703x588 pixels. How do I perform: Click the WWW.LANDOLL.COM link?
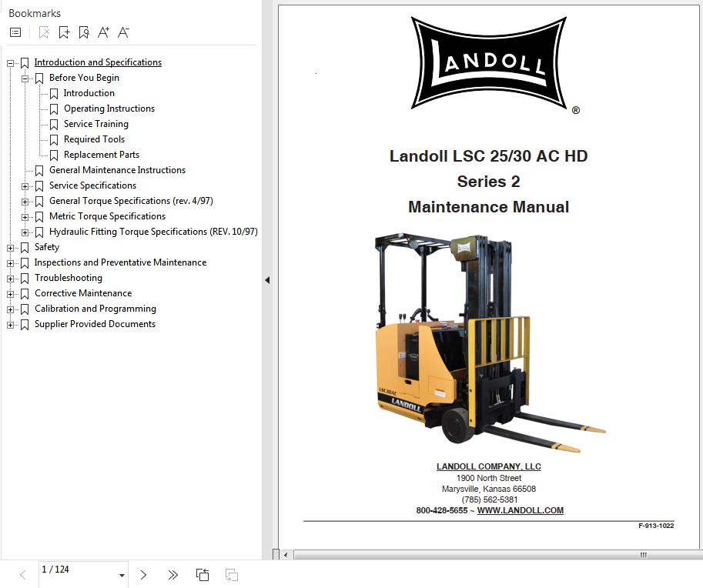coord(520,510)
